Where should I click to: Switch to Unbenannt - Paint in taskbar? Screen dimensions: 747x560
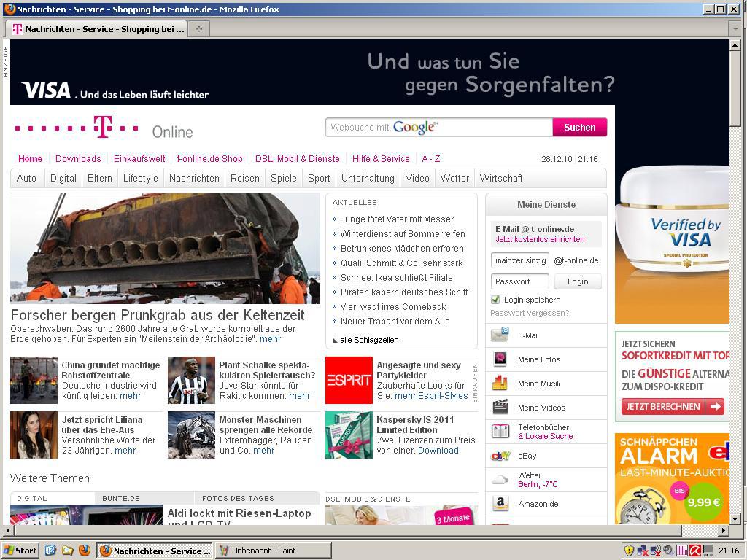click(274, 551)
